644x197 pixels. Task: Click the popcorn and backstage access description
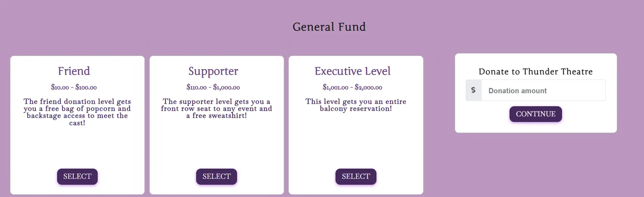coord(77,112)
